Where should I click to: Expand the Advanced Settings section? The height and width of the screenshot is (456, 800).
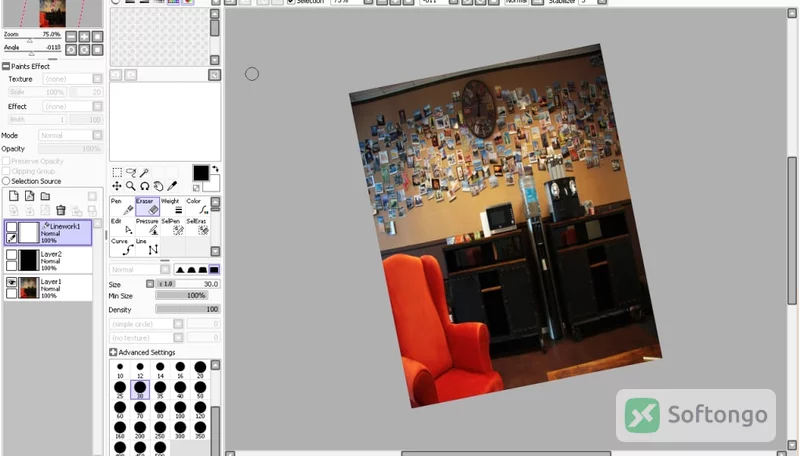[113, 352]
